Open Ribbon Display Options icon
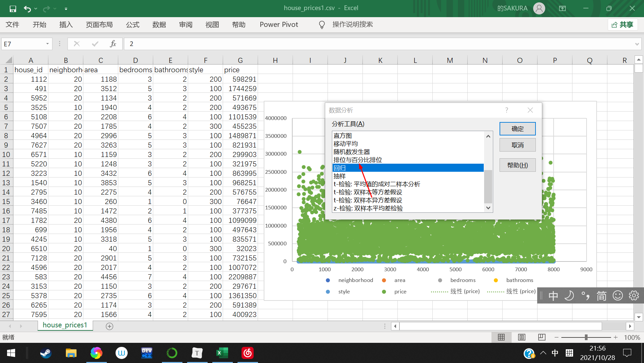Image resolution: width=644 pixels, height=363 pixels. (x=562, y=8)
